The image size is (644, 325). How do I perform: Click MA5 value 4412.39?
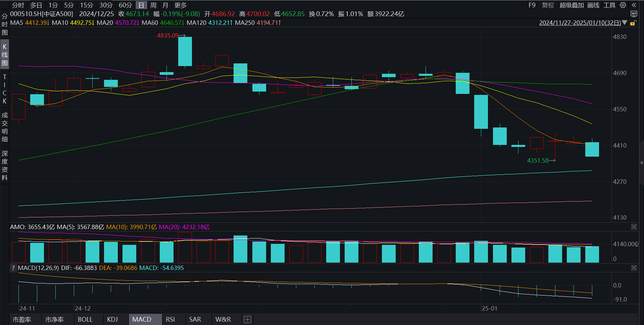click(37, 23)
